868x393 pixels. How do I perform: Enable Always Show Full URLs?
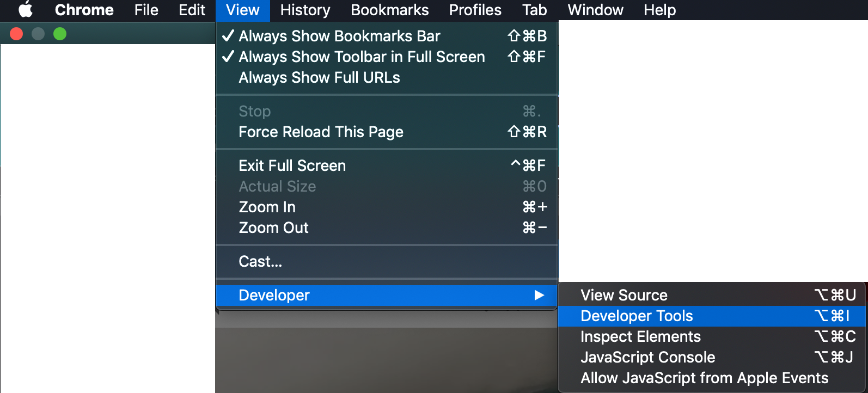(x=387, y=77)
